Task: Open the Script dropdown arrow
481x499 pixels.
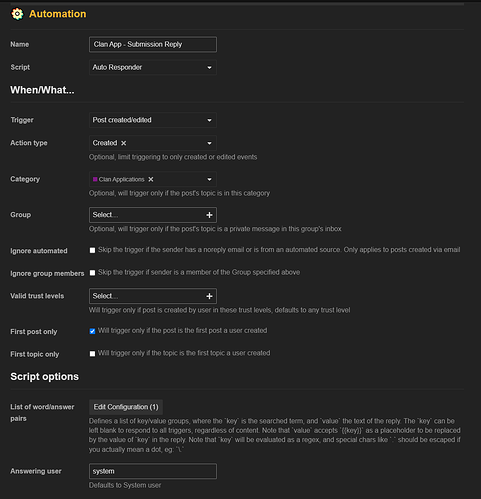Action: [209, 67]
